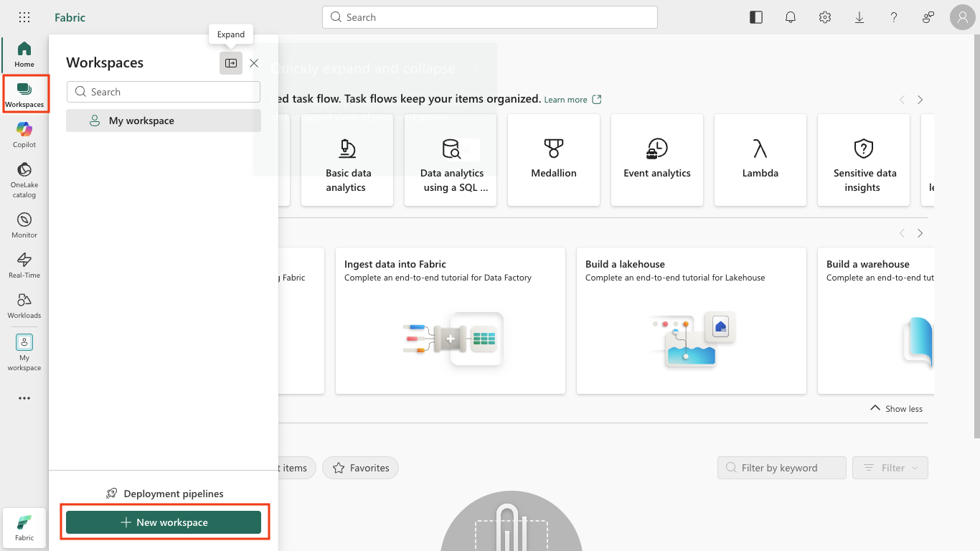Image resolution: width=980 pixels, height=551 pixels.
Task: Open Build a warehouse tutorial
Action: point(876,321)
